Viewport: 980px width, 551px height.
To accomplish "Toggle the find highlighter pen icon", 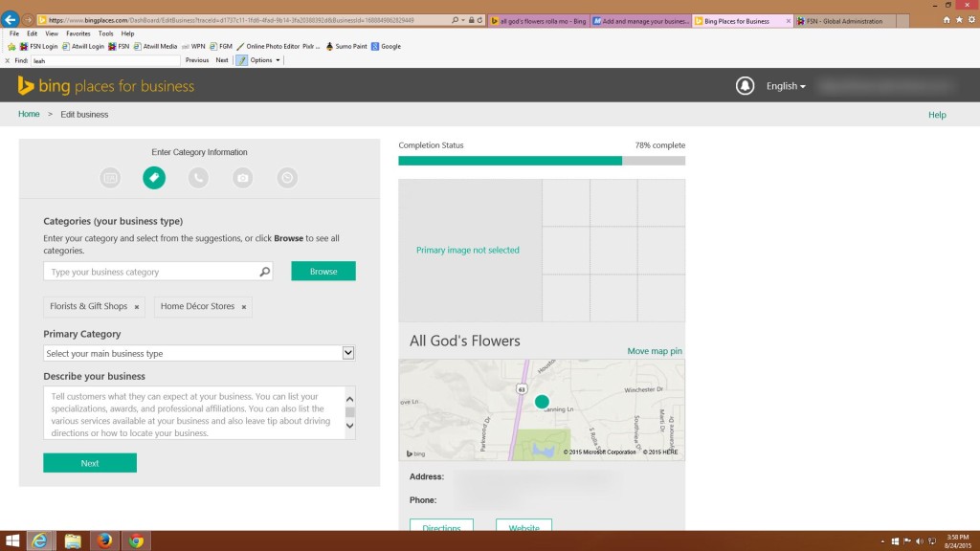I will (x=241, y=60).
